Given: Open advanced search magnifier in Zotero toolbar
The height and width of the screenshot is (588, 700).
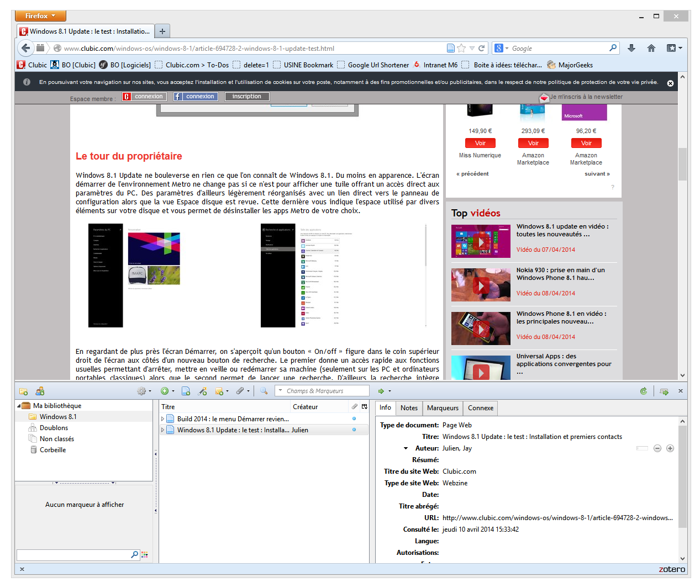Looking at the screenshot, I should coord(264,391).
